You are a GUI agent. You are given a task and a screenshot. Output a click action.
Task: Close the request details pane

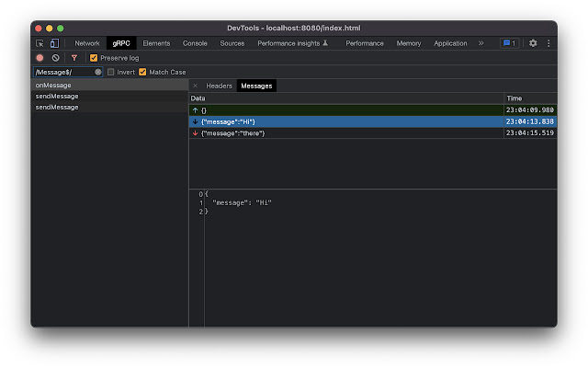tap(195, 86)
